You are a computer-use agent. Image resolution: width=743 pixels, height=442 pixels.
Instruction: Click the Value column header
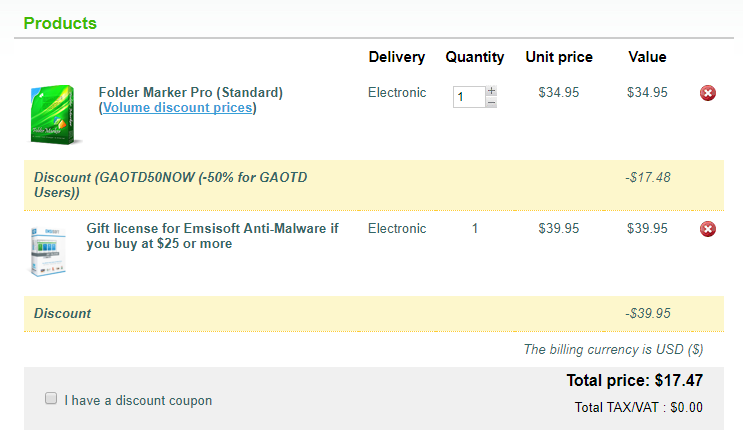click(647, 57)
